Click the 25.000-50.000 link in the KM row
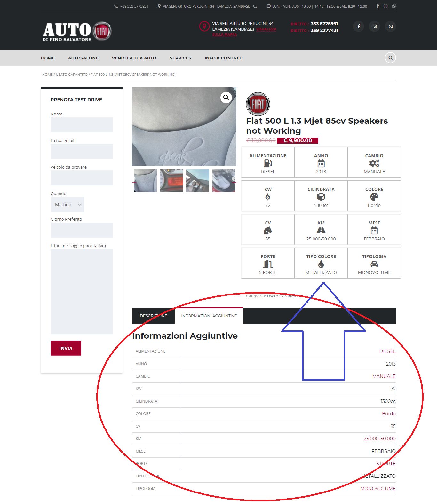Screen dimensions: 437x504 (x=380, y=438)
